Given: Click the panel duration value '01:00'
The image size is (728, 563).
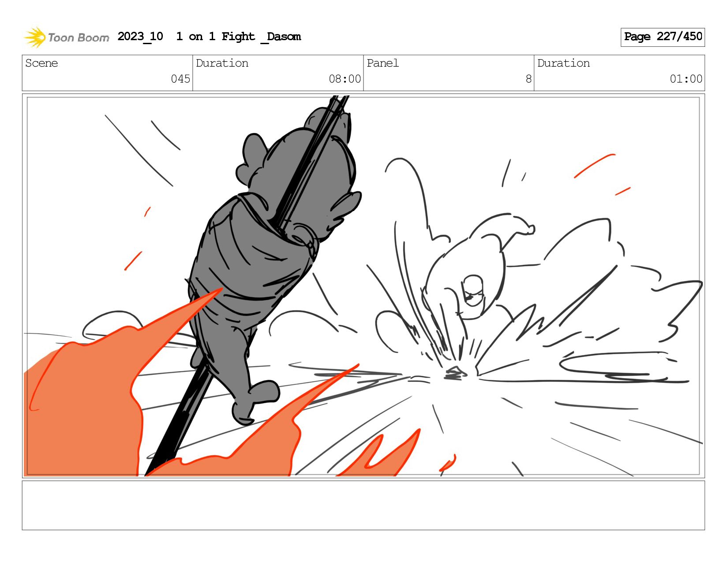Looking at the screenshot, I should (x=686, y=79).
